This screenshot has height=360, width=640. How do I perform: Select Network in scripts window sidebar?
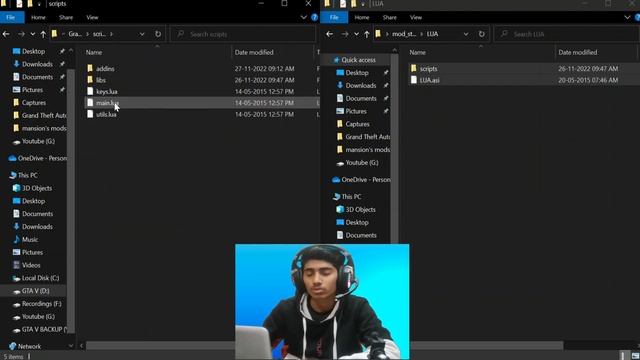[x=29, y=346]
